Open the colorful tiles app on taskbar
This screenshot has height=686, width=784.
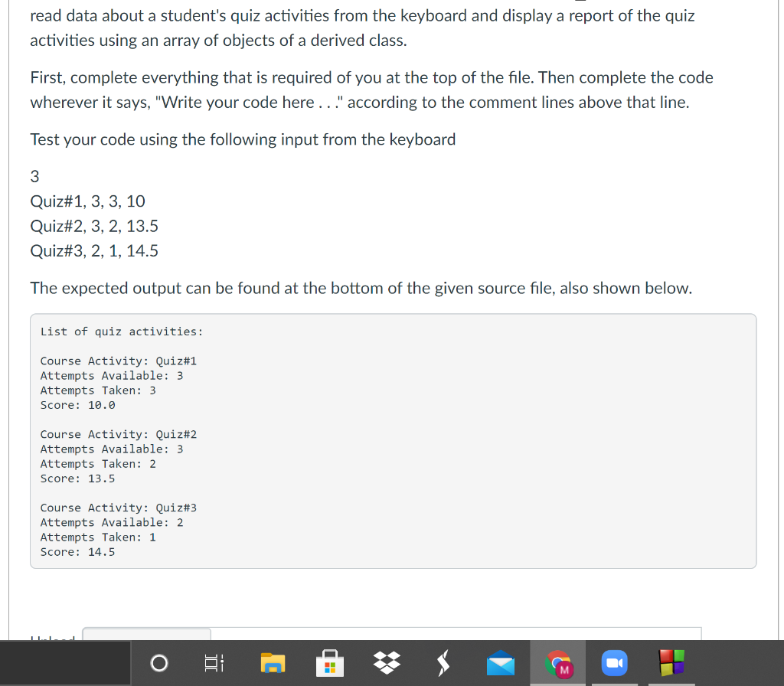[x=671, y=663]
